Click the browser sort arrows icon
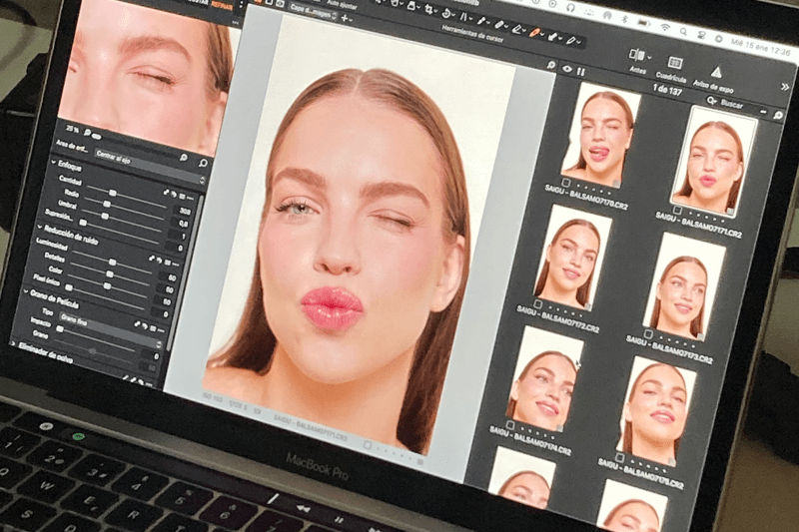 (x=581, y=73)
